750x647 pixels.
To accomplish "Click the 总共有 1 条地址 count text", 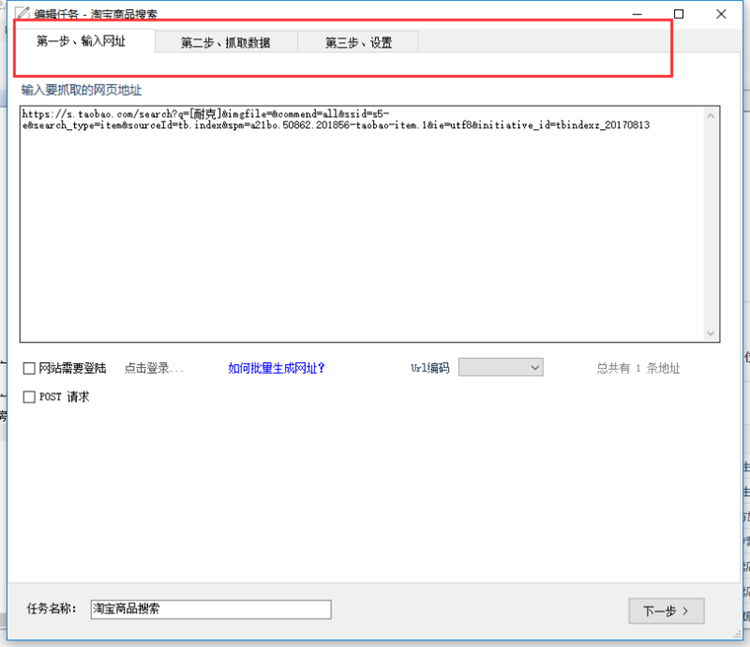I will coord(638,368).
